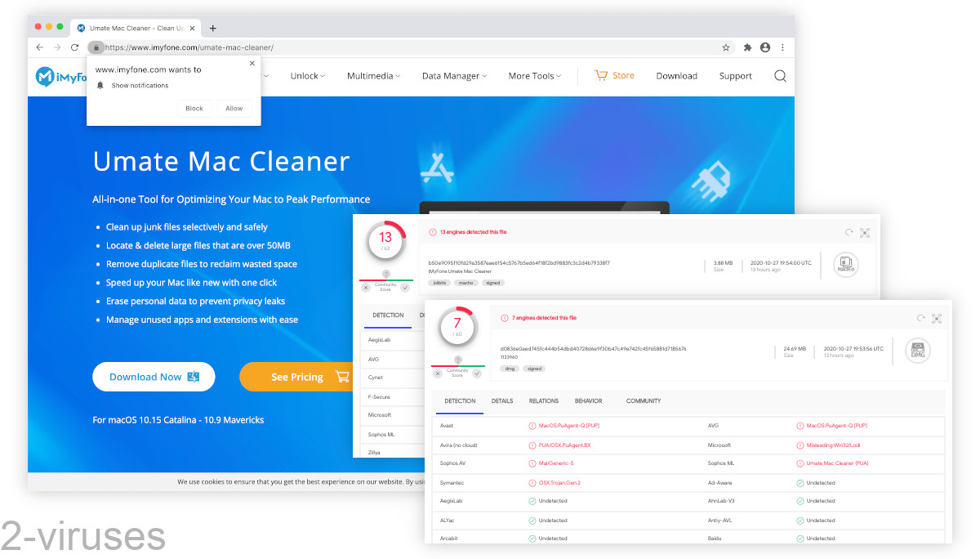Click the similarity graph icon in the 13-engine report
980x559 pixels.
tap(865, 232)
